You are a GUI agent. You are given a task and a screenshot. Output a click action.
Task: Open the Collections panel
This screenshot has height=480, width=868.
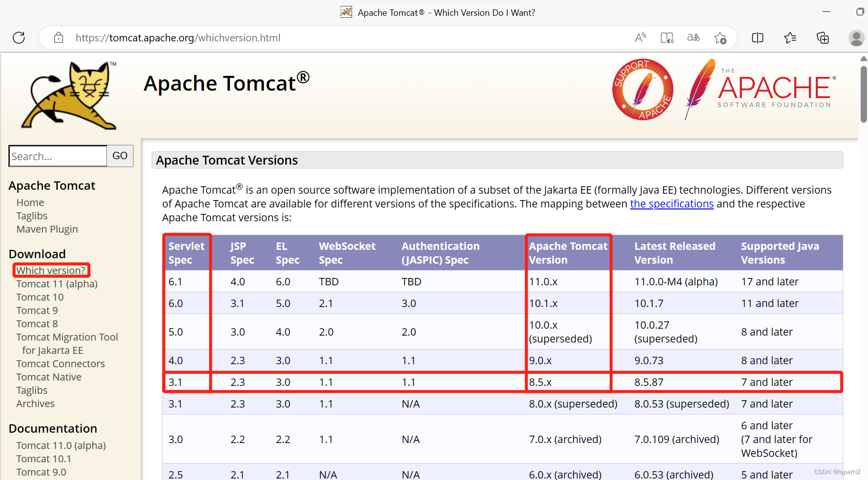pos(823,37)
